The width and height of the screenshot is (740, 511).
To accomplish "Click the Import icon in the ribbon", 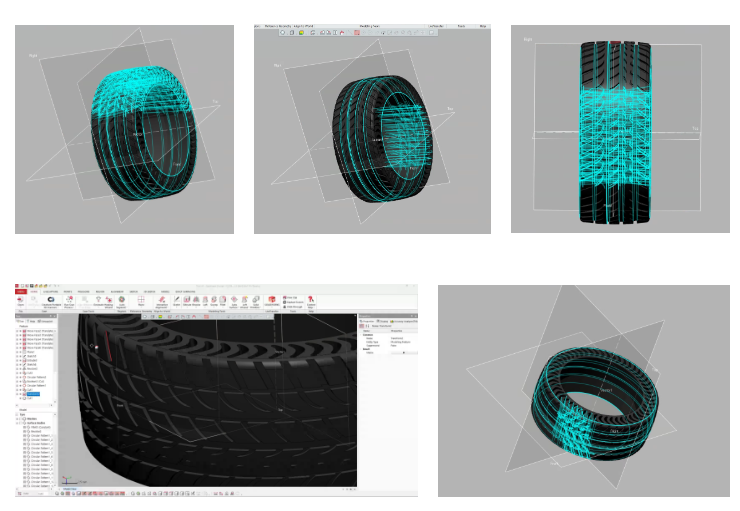I will 21,300.
